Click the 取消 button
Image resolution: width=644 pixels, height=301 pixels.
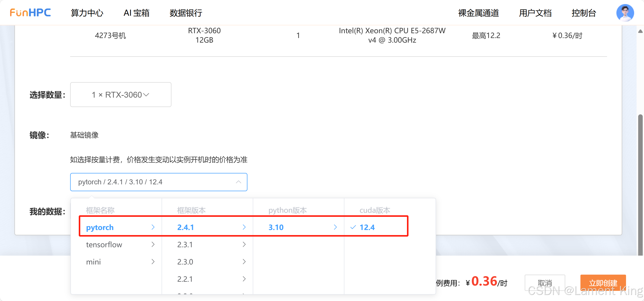point(544,282)
